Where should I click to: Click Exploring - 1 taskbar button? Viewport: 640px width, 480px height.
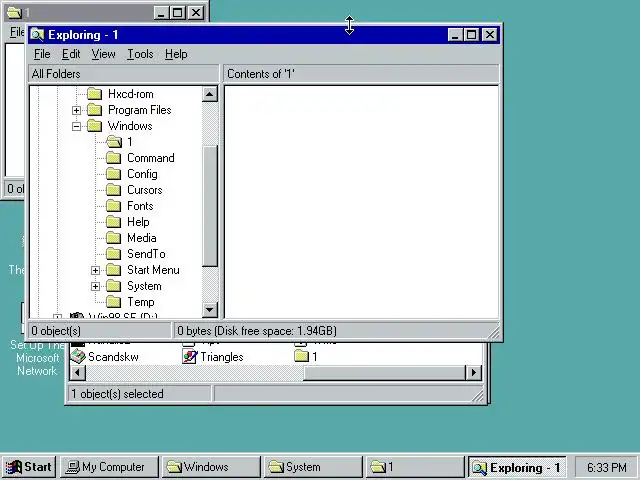[x=517, y=467]
